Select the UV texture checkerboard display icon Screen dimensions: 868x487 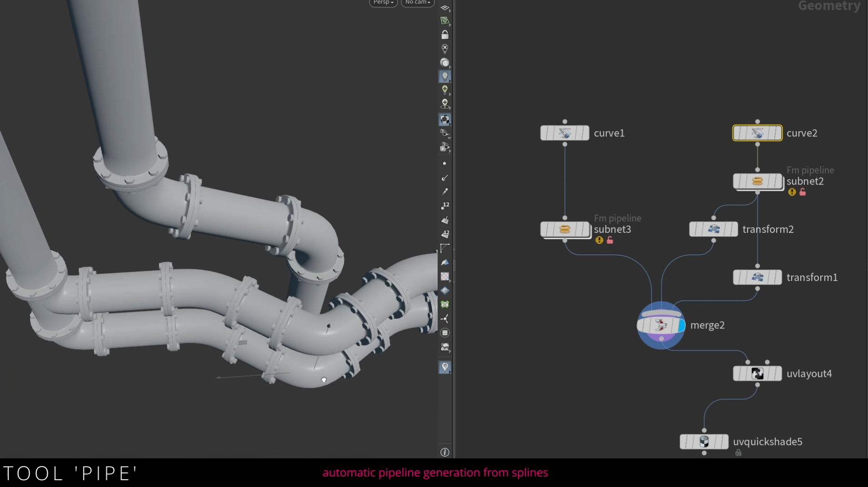[x=445, y=277]
